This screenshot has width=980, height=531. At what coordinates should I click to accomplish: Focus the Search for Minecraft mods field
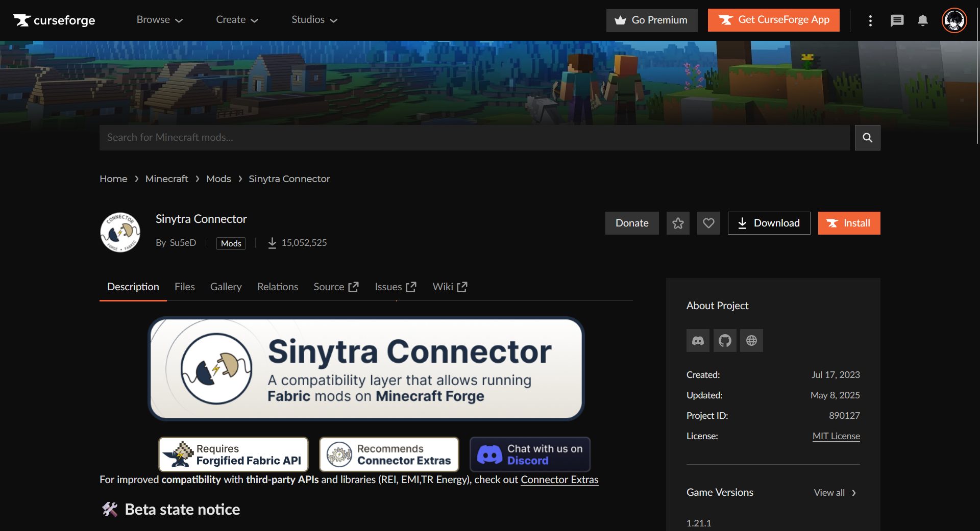(x=474, y=138)
